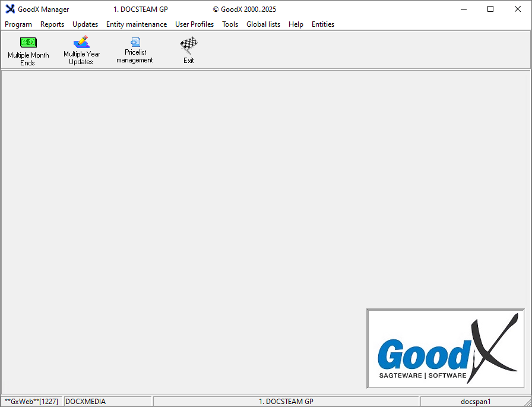This screenshot has height=407, width=532.
Task: Open the User Profiles menu
Action: click(x=194, y=24)
